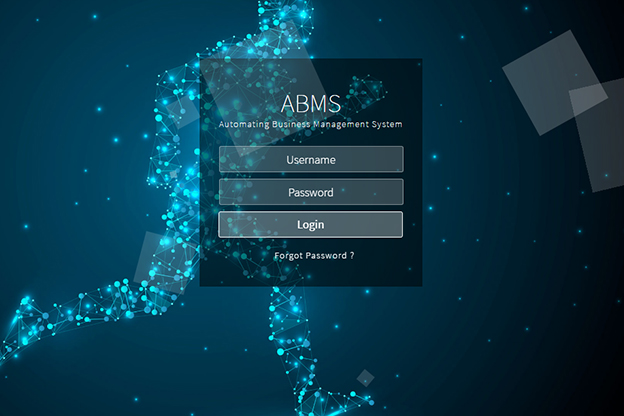Click the word Login inside the button
The width and height of the screenshot is (624, 416).
(311, 225)
